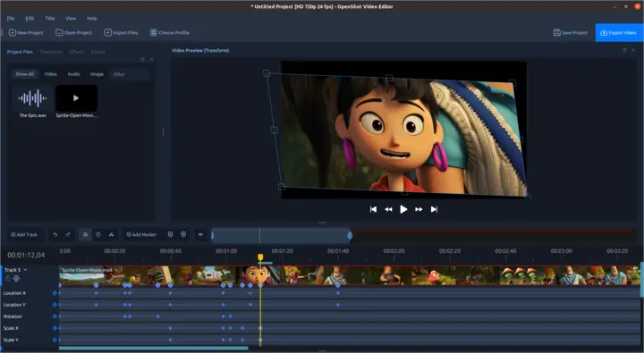Screen dimensions: 644x353
Task: Click the Rotation keyframe diamond icon
Action: 55,316
